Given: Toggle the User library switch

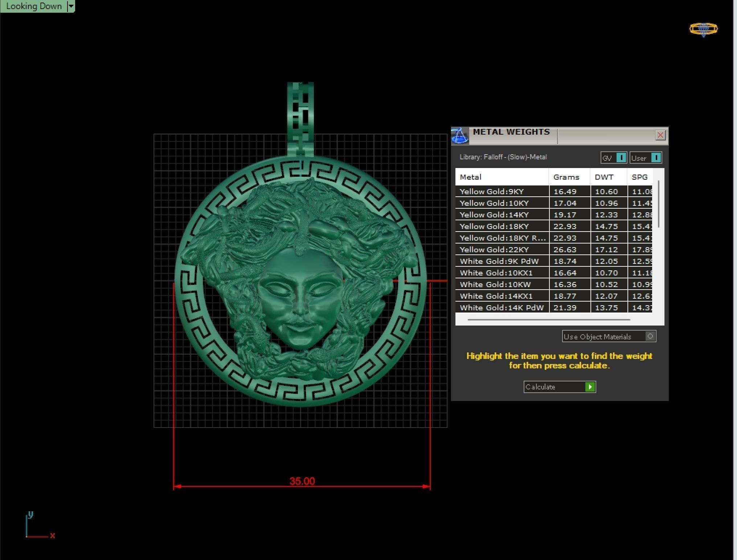Looking at the screenshot, I should point(656,158).
